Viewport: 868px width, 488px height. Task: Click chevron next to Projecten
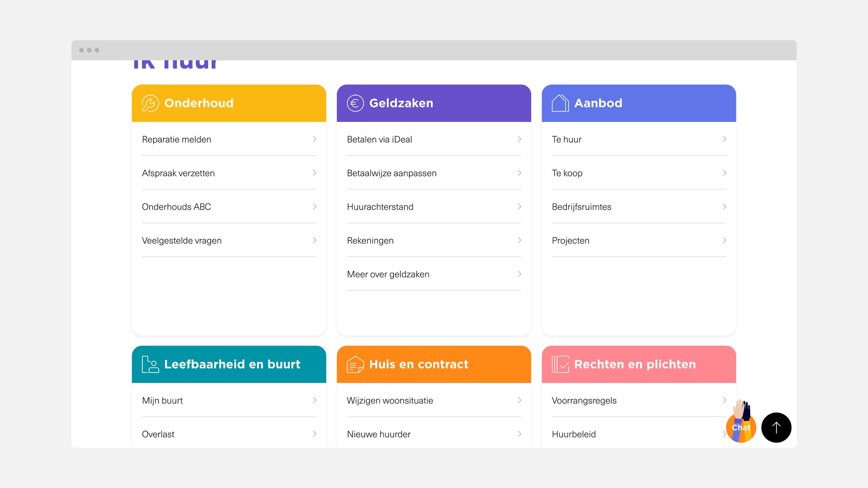[724, 240]
